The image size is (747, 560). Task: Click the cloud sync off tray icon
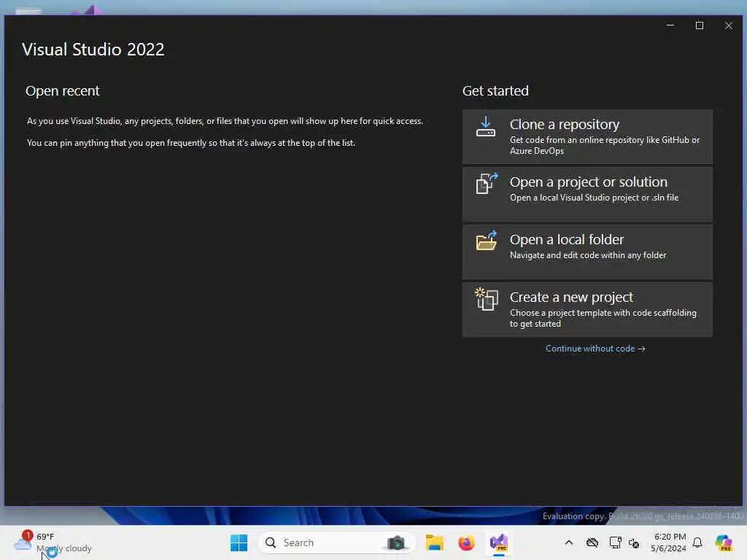coord(592,542)
